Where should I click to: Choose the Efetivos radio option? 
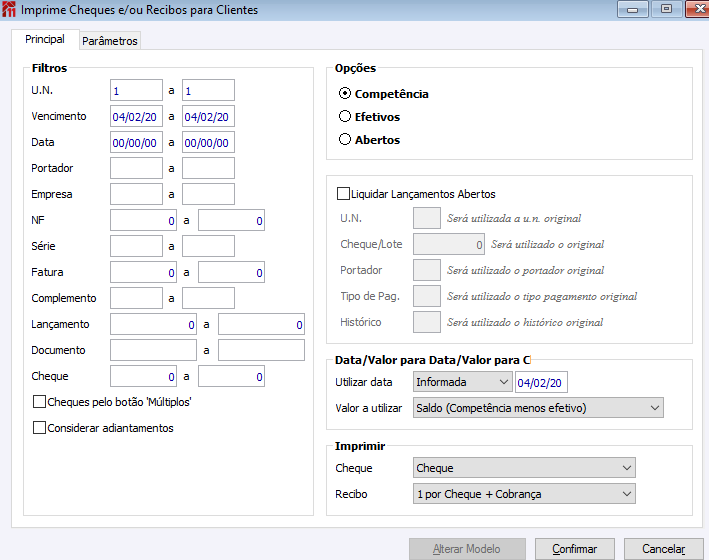346,117
